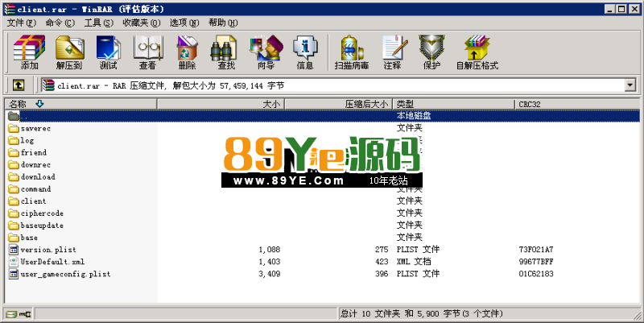Click the packed size value 423
The image size is (644, 323).
382,262
